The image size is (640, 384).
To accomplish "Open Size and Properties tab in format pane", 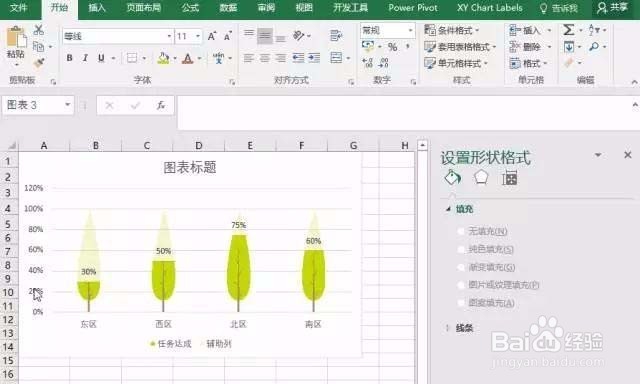I will click(x=509, y=178).
